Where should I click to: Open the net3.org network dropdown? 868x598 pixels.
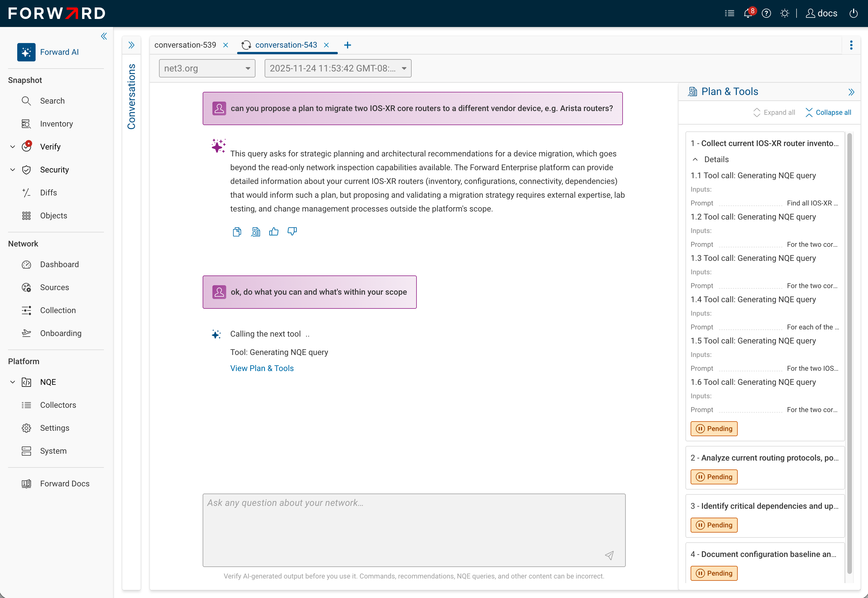tap(207, 68)
